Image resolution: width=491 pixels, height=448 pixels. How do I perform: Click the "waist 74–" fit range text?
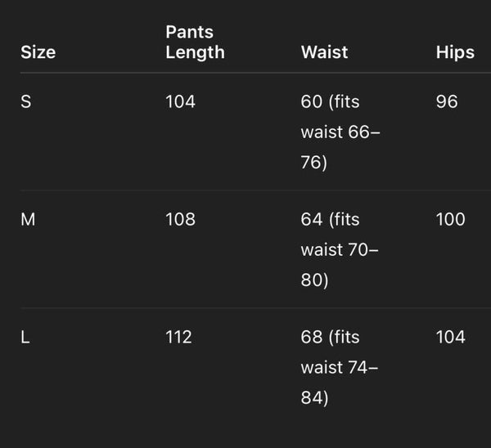tap(340, 368)
